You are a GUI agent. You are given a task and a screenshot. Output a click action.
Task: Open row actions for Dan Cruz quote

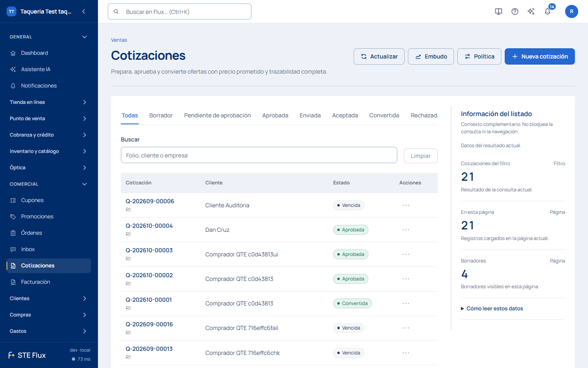406,230
